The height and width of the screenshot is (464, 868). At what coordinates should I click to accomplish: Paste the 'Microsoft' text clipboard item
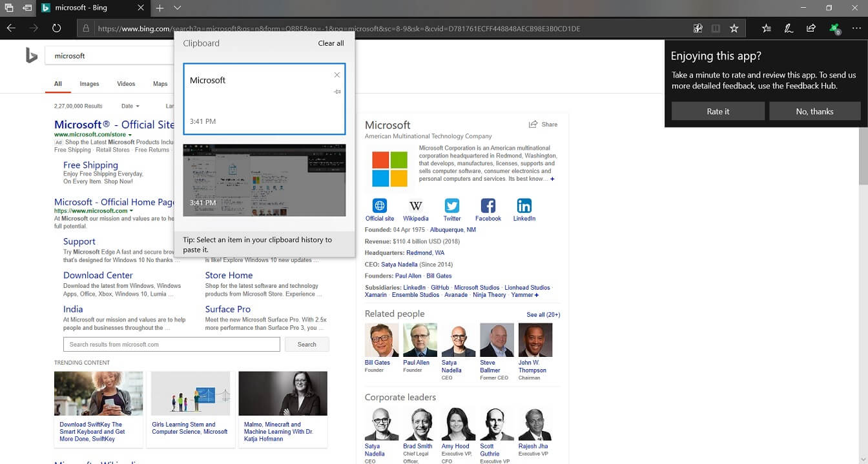264,99
